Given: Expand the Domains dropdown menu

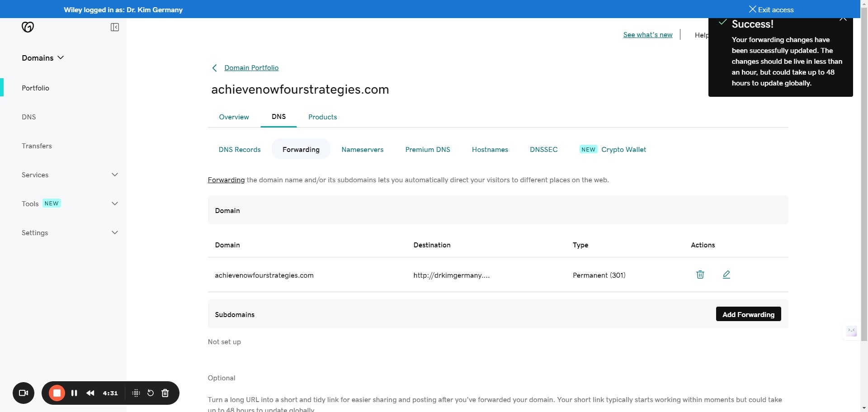Looking at the screenshot, I should (x=43, y=58).
